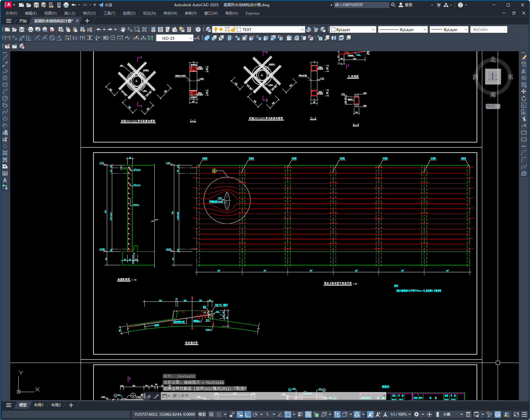Activate the Pan hand tool
The image size is (530, 420).
[123, 29]
